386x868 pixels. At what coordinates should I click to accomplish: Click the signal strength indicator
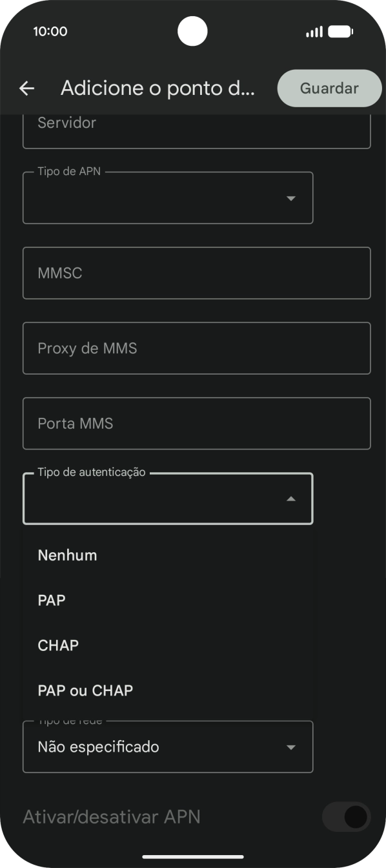[316, 30]
